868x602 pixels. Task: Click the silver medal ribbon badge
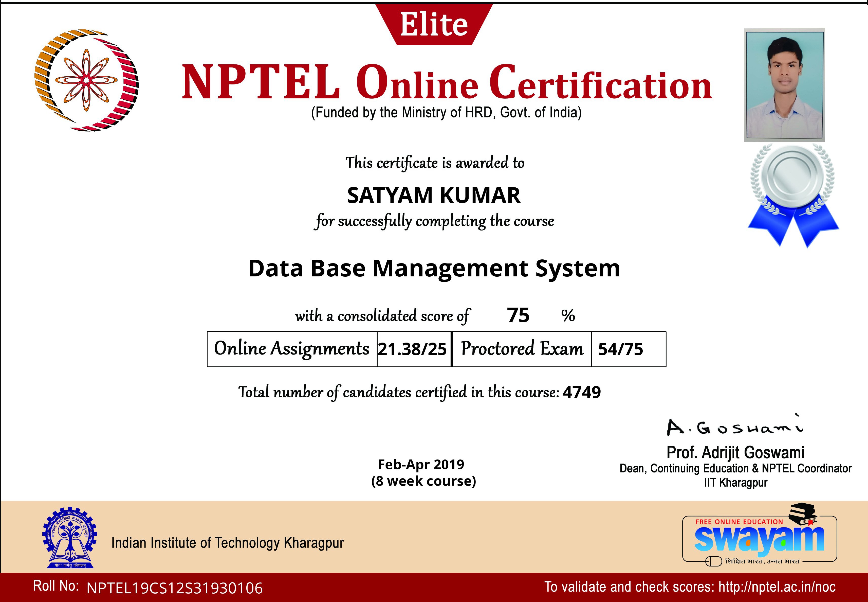793,196
